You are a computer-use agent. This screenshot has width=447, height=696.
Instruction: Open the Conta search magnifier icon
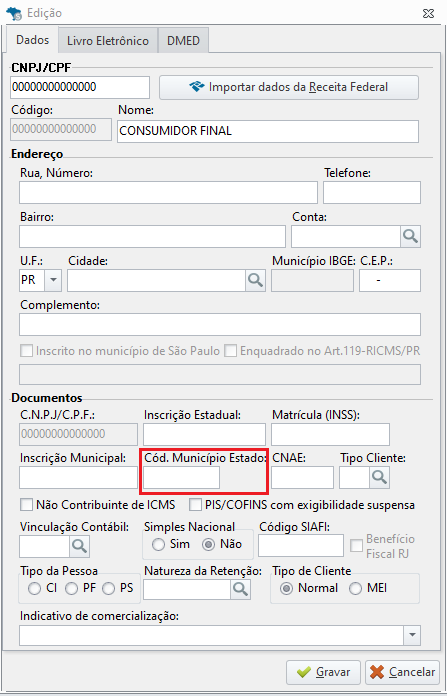[411, 237]
